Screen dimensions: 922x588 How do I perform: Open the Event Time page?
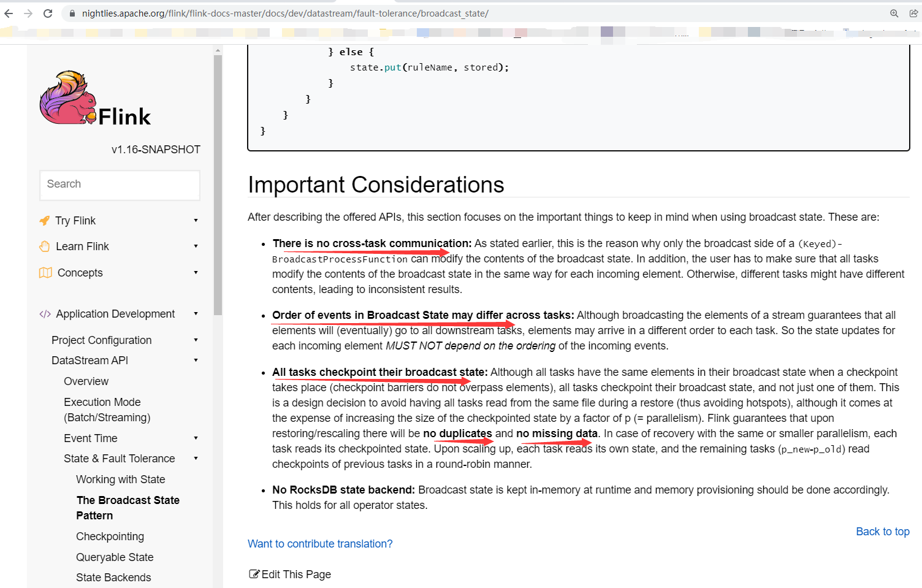(91, 438)
